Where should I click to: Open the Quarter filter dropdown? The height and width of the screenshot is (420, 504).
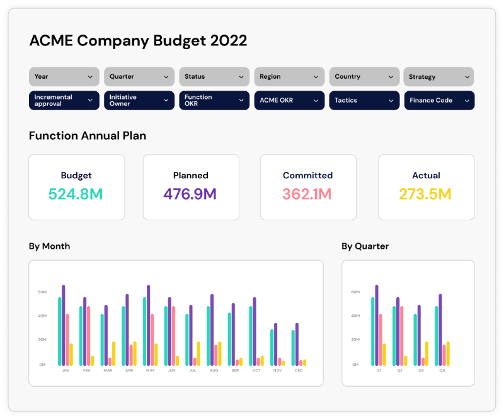coord(139,76)
